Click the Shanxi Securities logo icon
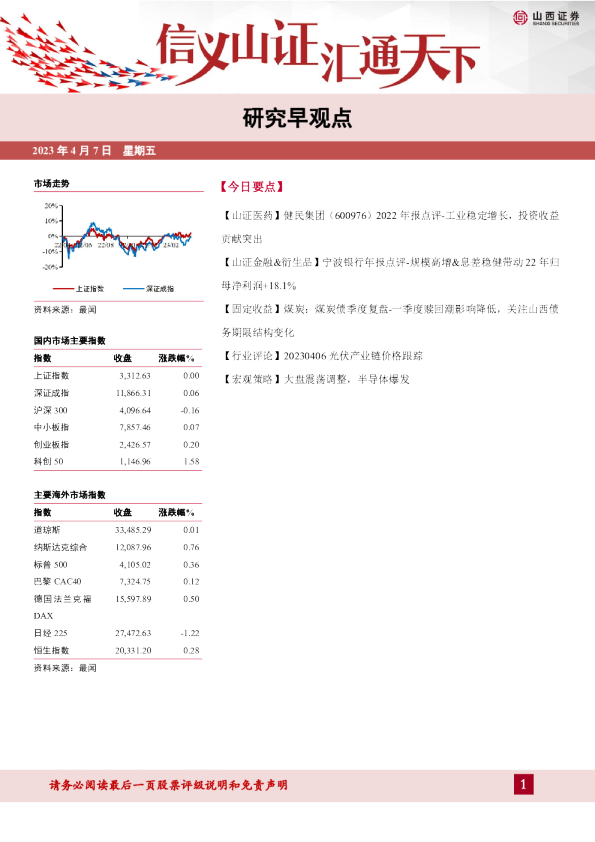 point(520,18)
